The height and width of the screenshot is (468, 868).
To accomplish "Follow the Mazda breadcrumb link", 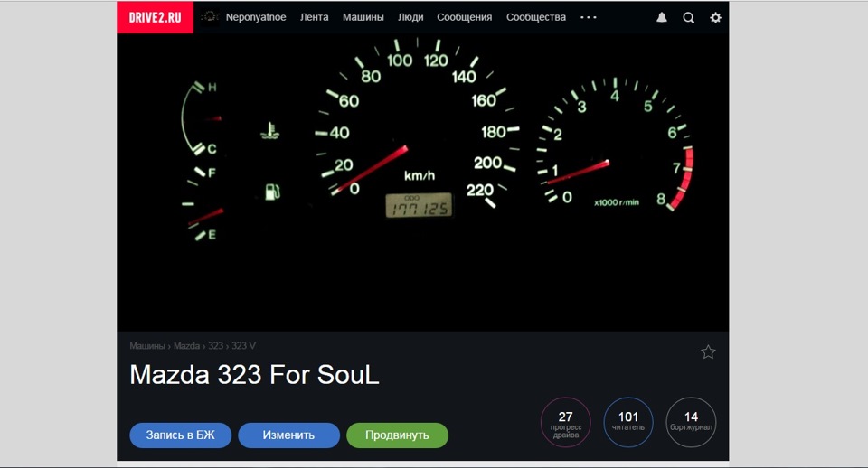I will (x=186, y=346).
